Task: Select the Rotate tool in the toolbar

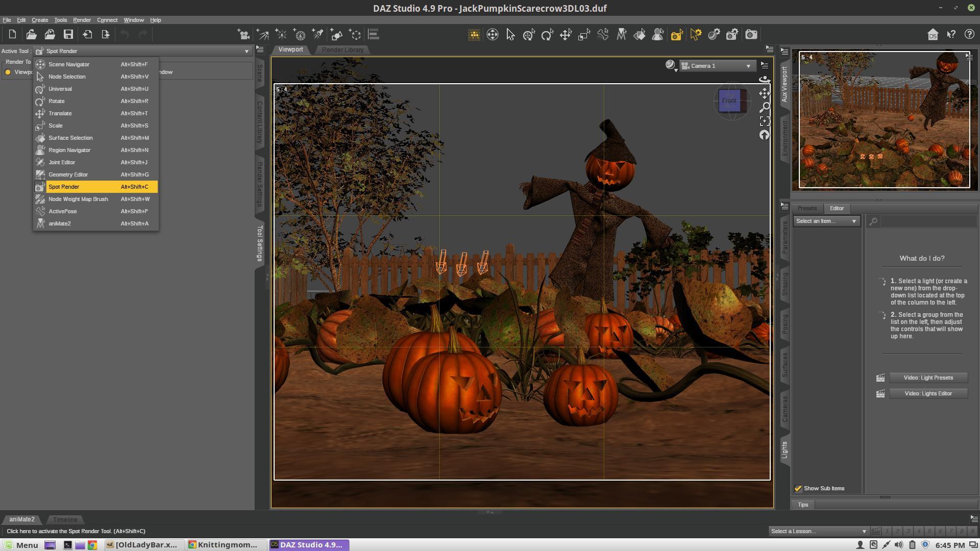Action: pos(547,35)
